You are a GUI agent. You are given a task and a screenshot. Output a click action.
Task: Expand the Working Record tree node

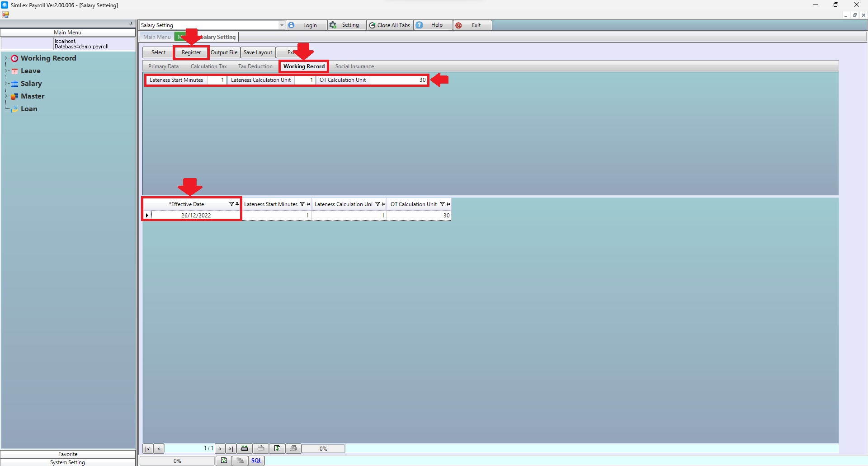pos(6,58)
